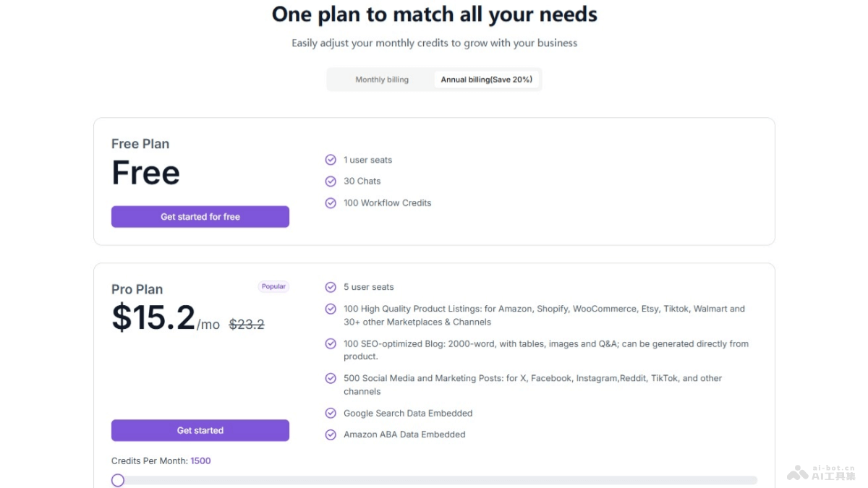Select Annual billing (Save 20%) option
The height and width of the screenshot is (488, 868).
486,80
